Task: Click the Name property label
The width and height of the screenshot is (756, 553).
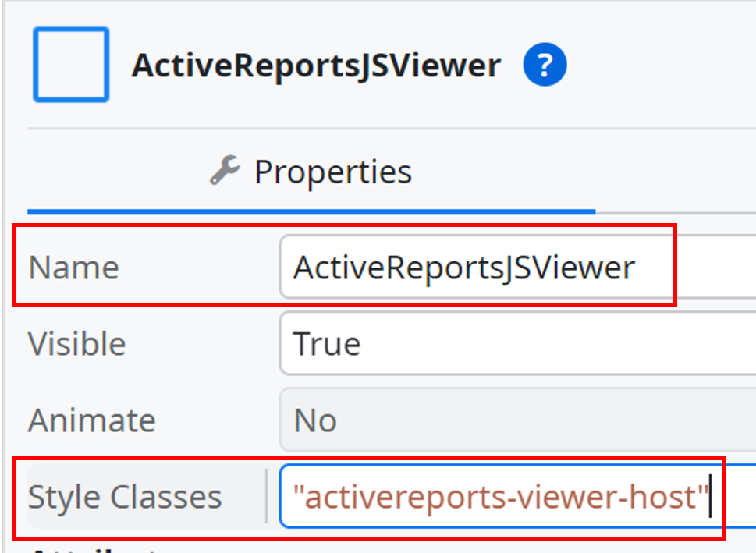Action: coord(74,267)
